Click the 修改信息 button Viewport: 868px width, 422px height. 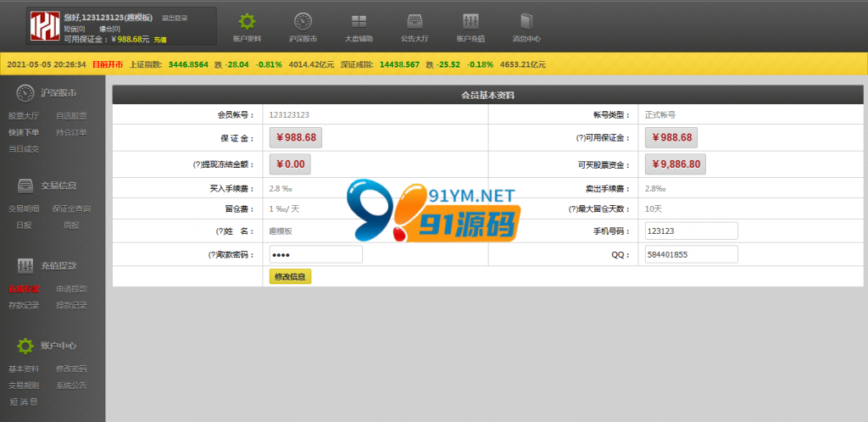tap(290, 276)
